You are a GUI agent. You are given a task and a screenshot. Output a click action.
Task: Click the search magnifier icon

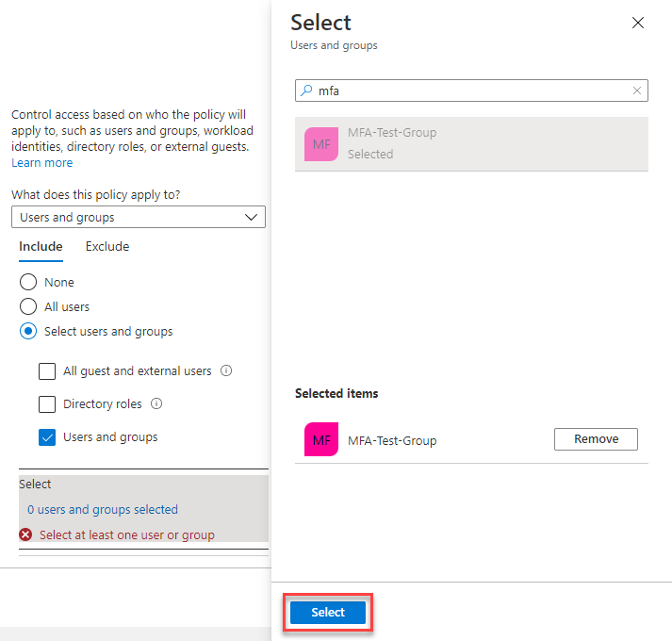pyautogui.click(x=306, y=90)
